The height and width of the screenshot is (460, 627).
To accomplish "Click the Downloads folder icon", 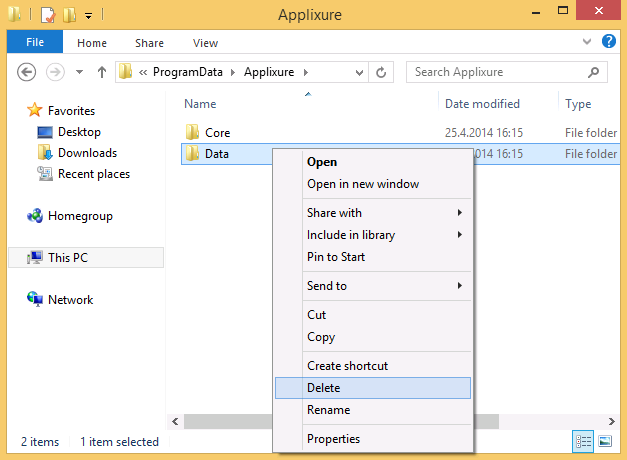I will click(45, 152).
